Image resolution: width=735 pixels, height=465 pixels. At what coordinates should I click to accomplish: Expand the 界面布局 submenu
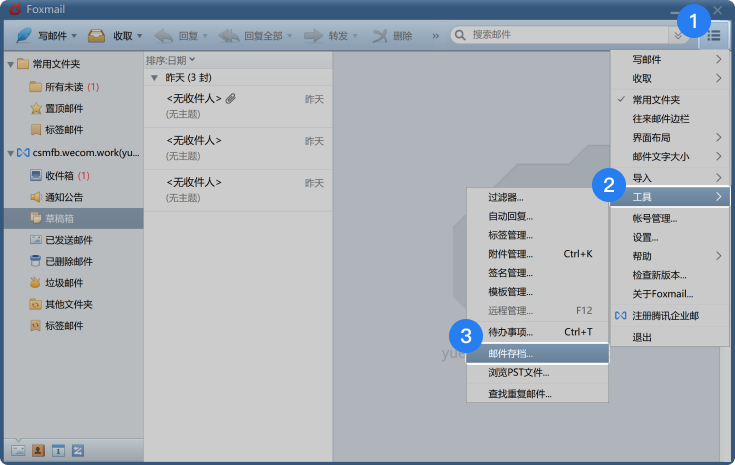tap(670, 137)
